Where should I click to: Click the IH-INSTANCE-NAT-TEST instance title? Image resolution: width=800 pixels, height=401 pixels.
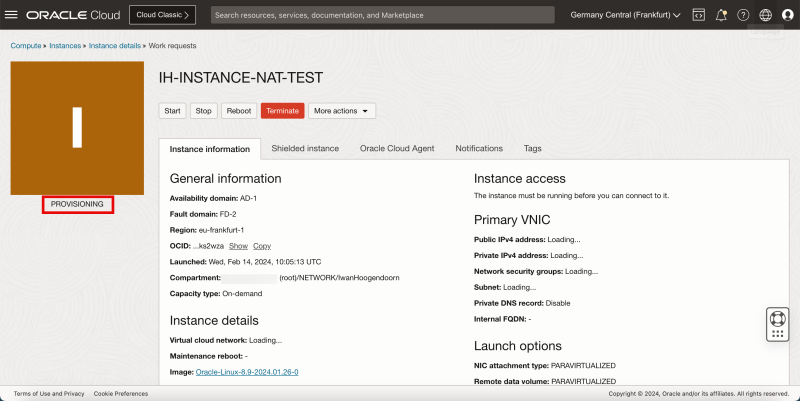pos(241,78)
